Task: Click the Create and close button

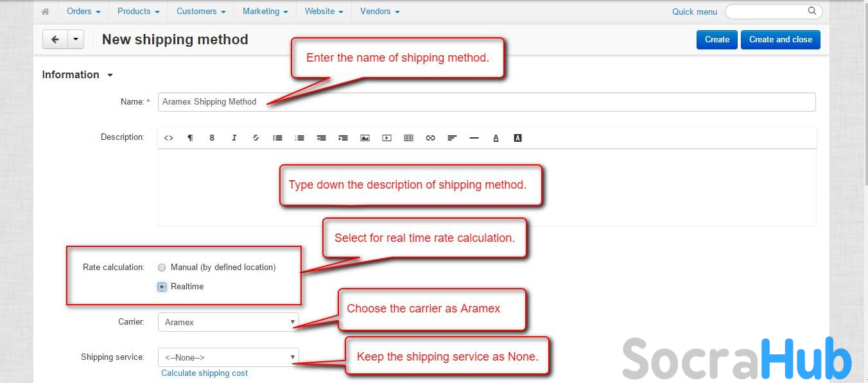Action: tap(780, 40)
